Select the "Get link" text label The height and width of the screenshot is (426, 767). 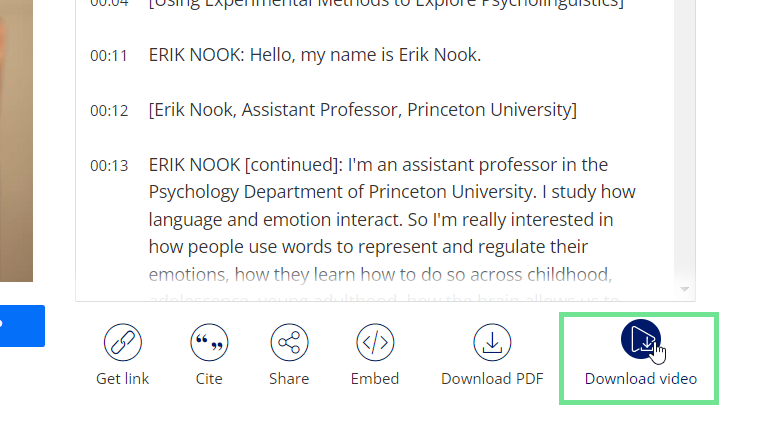[x=123, y=379]
